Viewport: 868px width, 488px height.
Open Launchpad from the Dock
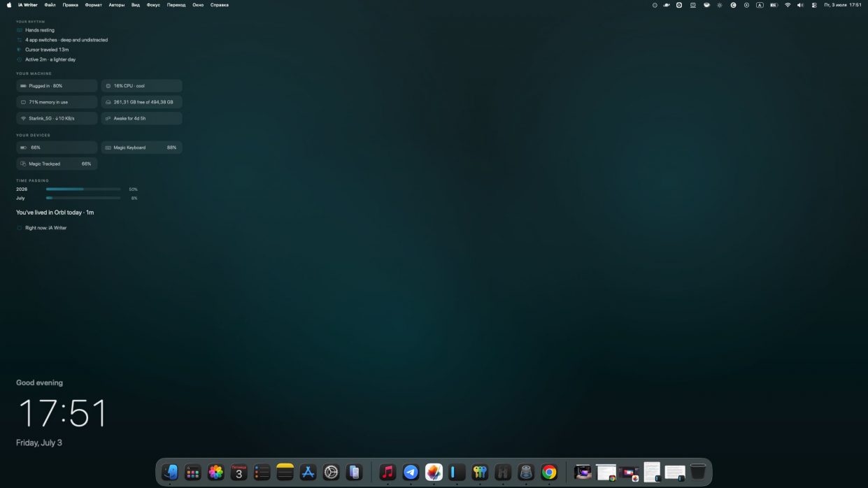click(193, 473)
